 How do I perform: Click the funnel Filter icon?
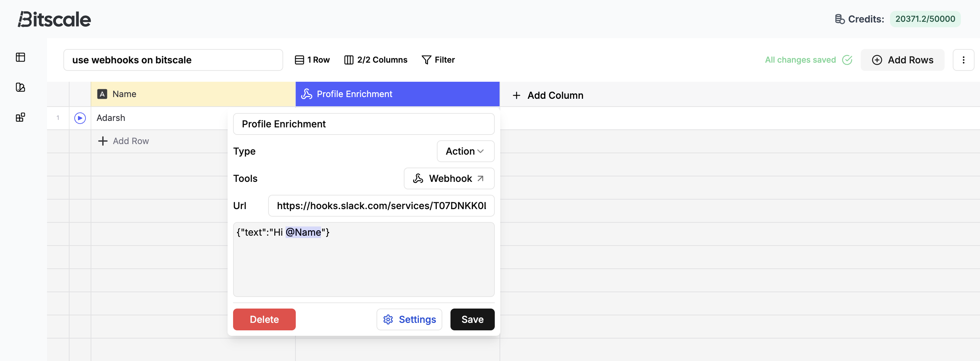[x=427, y=60]
